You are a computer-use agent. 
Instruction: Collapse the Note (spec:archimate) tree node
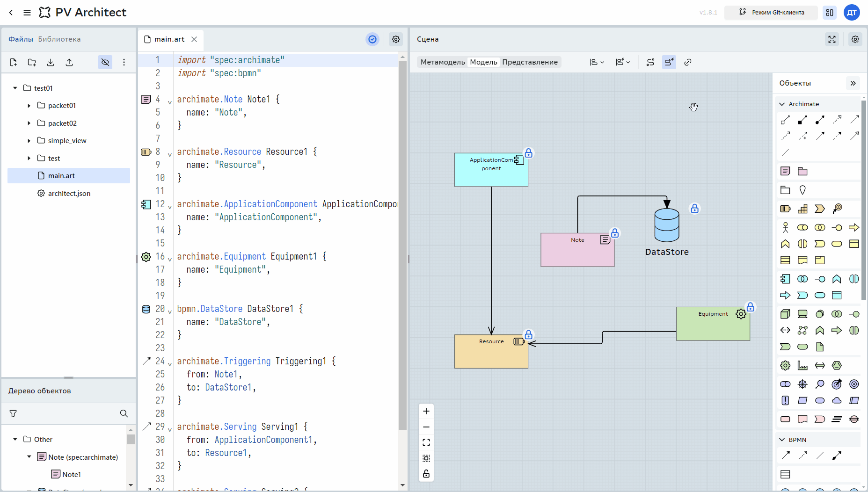tap(29, 457)
